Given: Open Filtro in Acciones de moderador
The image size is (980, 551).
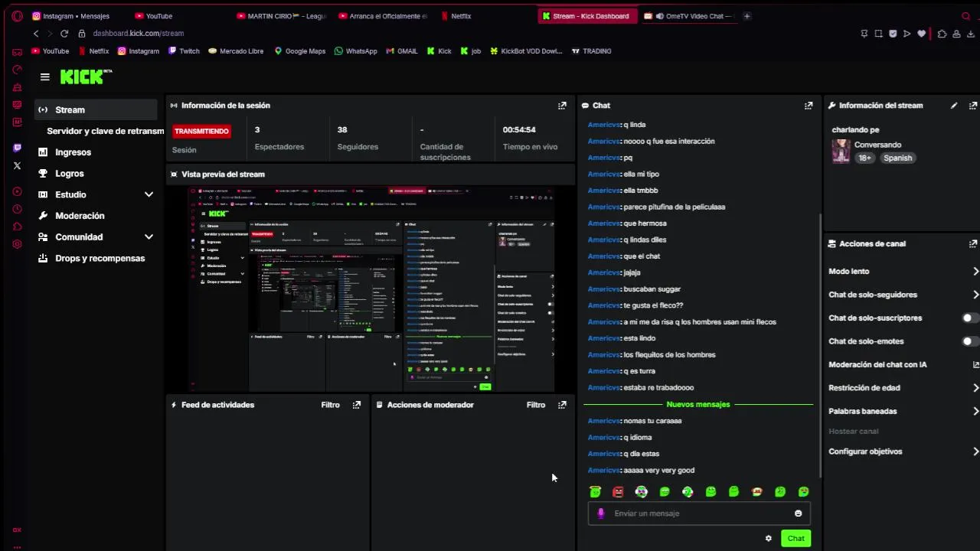Looking at the screenshot, I should coord(536,405).
